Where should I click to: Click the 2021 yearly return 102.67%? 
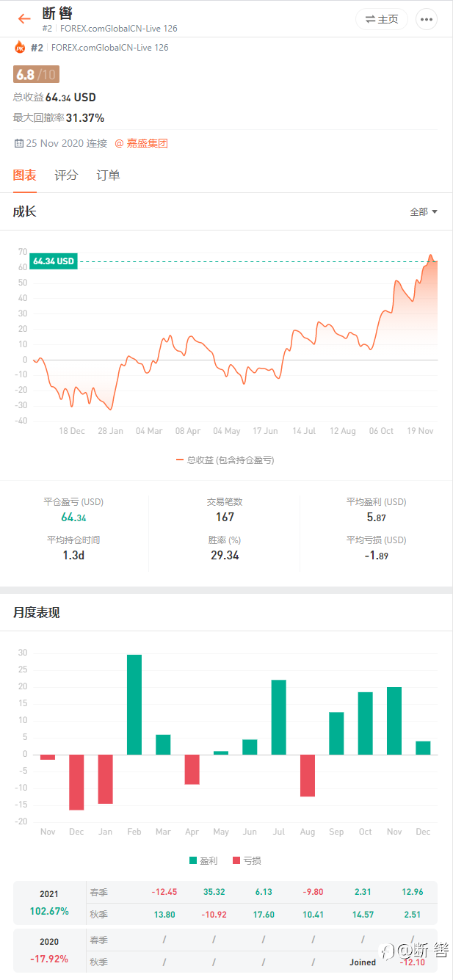49,911
